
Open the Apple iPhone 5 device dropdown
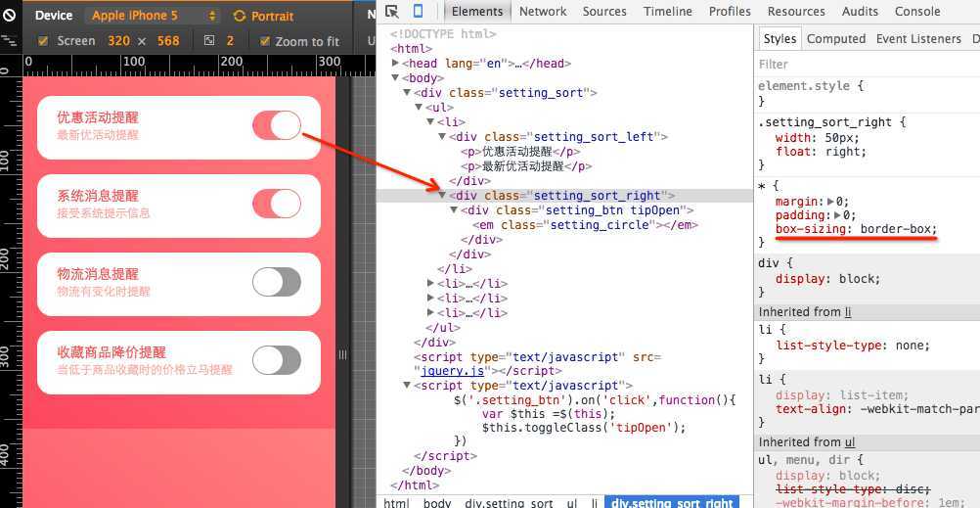155,16
